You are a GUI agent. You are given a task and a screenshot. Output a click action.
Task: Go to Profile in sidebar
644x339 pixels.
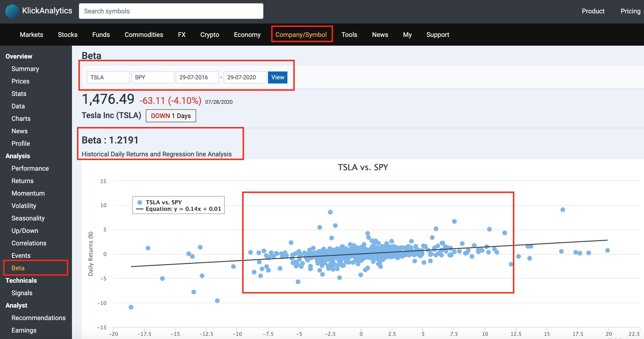[21, 143]
